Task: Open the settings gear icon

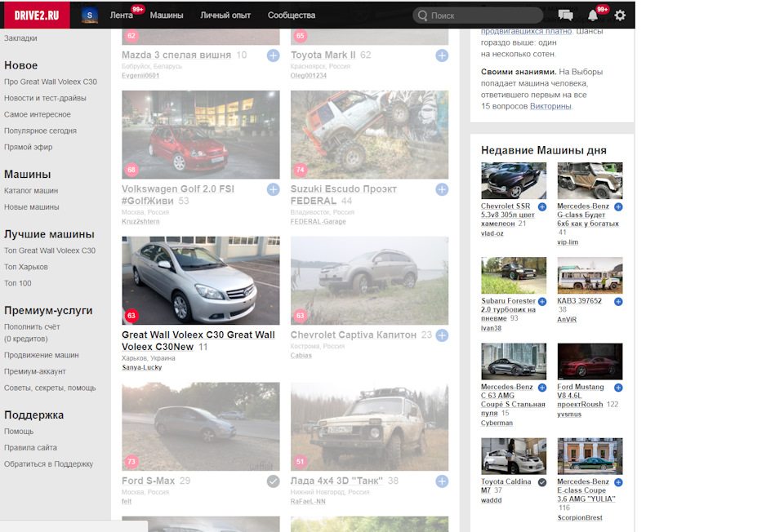Action: [x=620, y=16]
